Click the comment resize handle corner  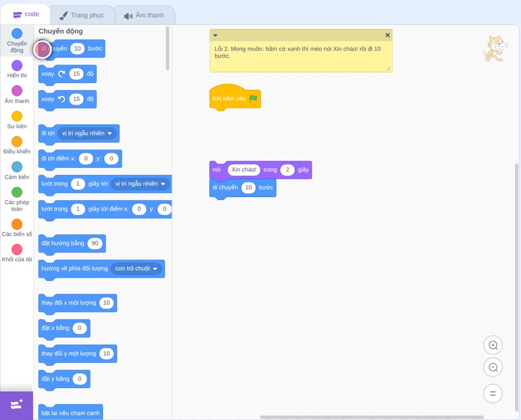389,68
